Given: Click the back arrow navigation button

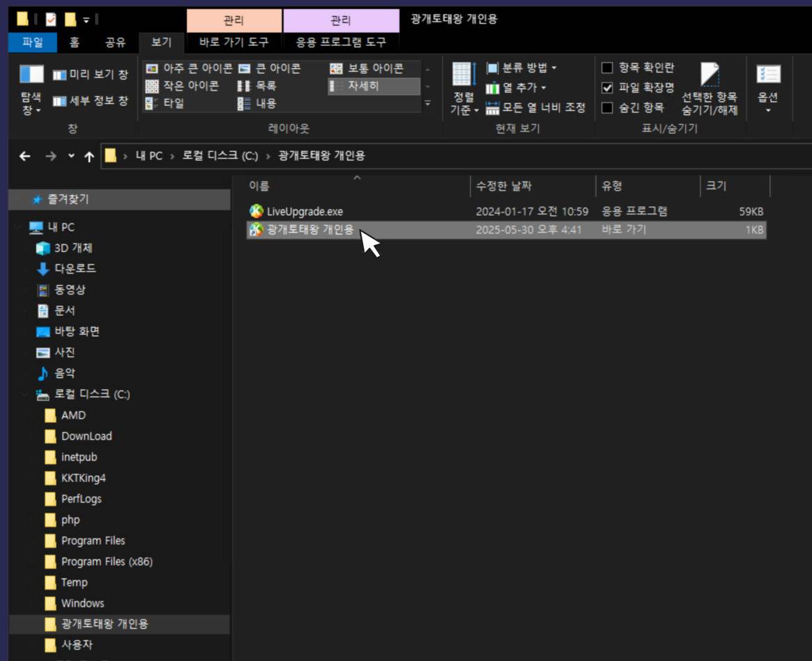Looking at the screenshot, I should pos(25,156).
